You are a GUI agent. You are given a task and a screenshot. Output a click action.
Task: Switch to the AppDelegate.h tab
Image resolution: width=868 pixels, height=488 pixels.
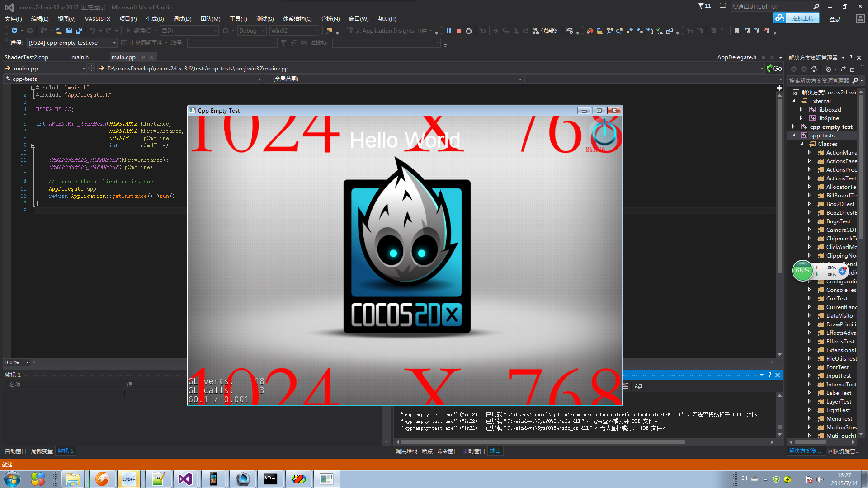pyautogui.click(x=736, y=57)
